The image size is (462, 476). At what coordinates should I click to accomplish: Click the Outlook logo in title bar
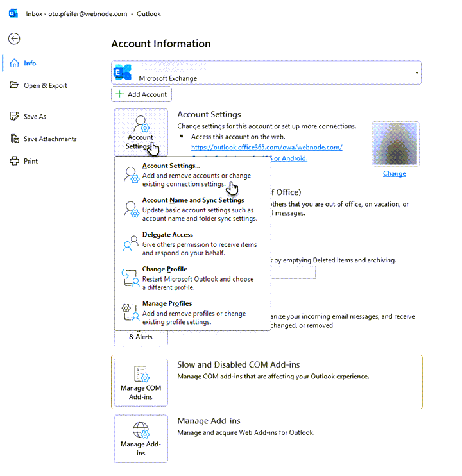13,13
